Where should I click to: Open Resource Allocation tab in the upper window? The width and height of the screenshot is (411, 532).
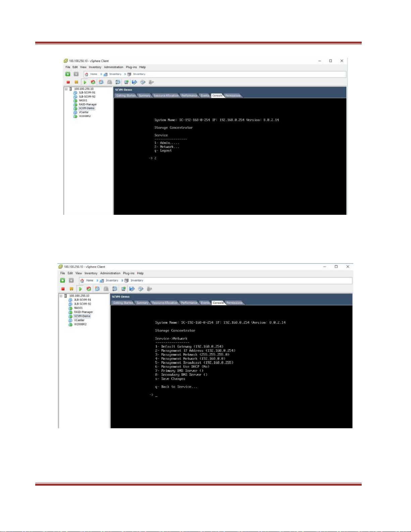click(166, 96)
